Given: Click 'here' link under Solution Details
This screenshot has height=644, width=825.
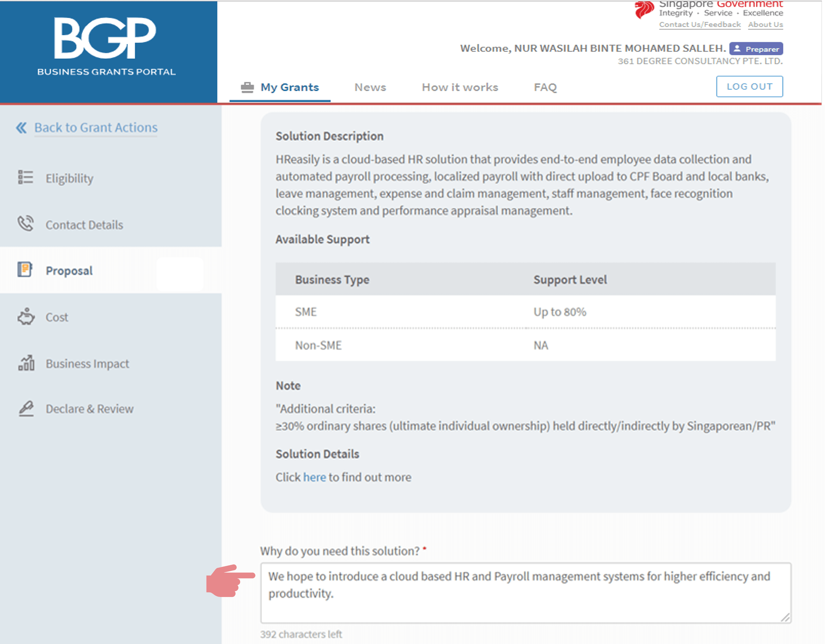Looking at the screenshot, I should 314,477.
